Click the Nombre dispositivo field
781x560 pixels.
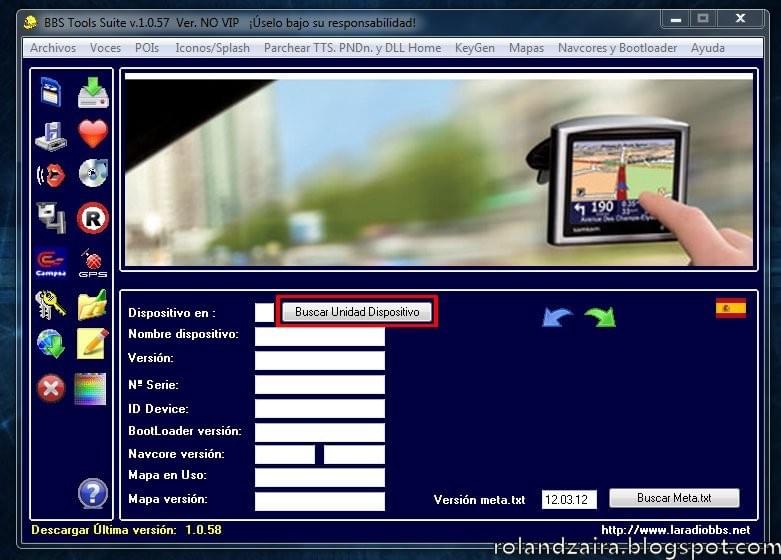click(320, 336)
